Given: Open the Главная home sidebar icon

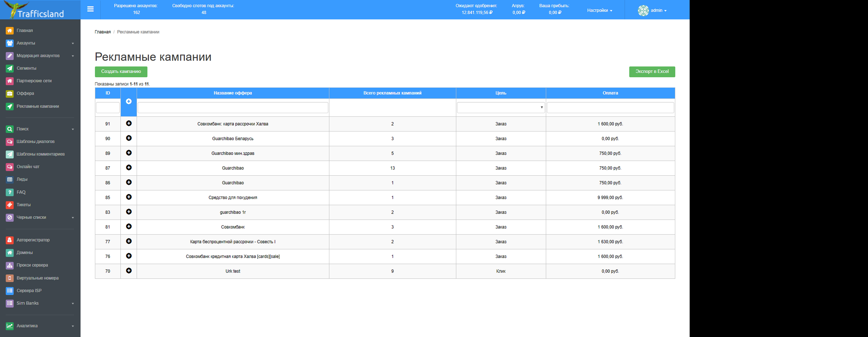Looking at the screenshot, I should pos(10,31).
